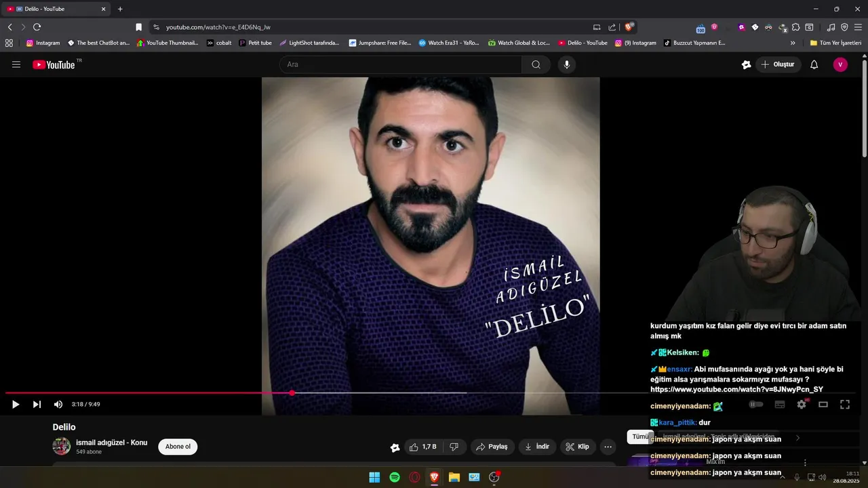Open Windows Start menu
868x488 pixels.
(374, 477)
